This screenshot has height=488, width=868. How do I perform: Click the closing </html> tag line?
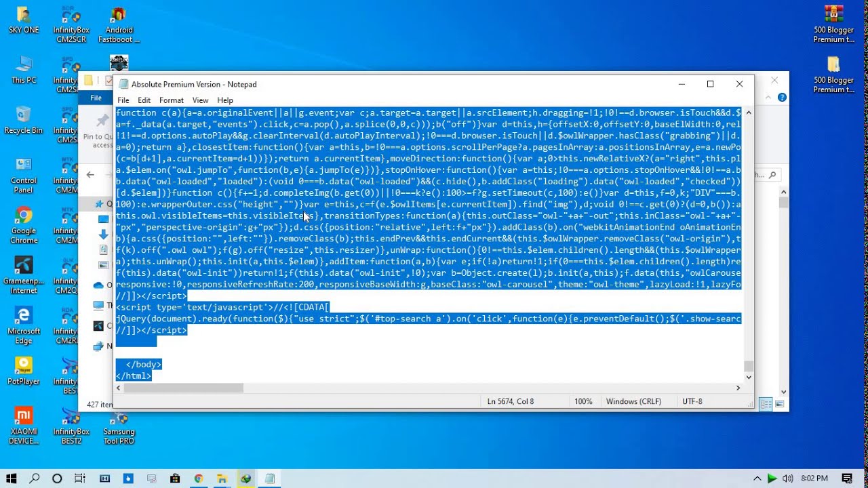[x=134, y=376]
